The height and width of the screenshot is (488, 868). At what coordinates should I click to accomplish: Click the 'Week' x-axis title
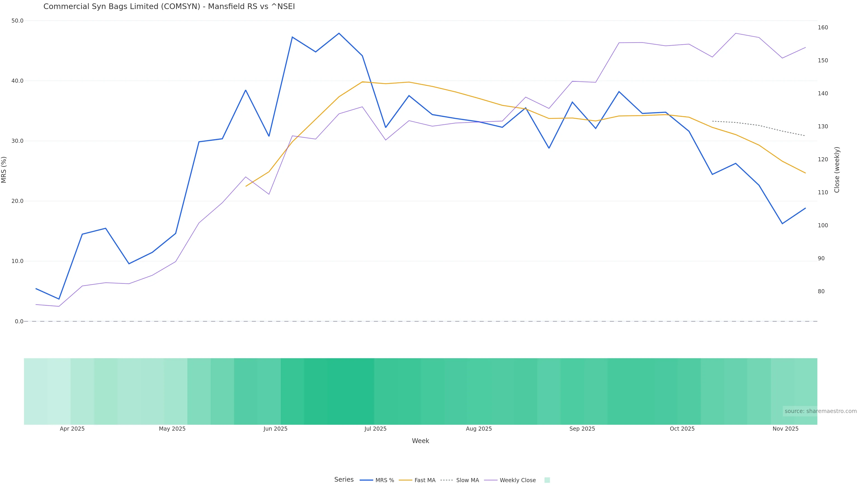[420, 441]
